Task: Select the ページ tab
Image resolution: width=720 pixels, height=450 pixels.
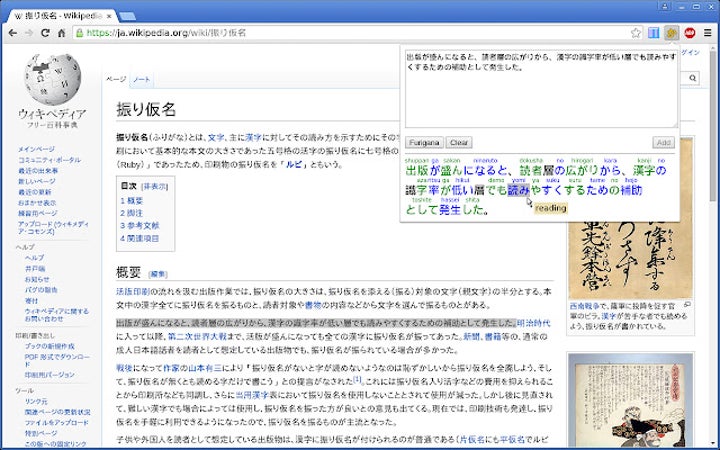Action: pyautogui.click(x=116, y=79)
